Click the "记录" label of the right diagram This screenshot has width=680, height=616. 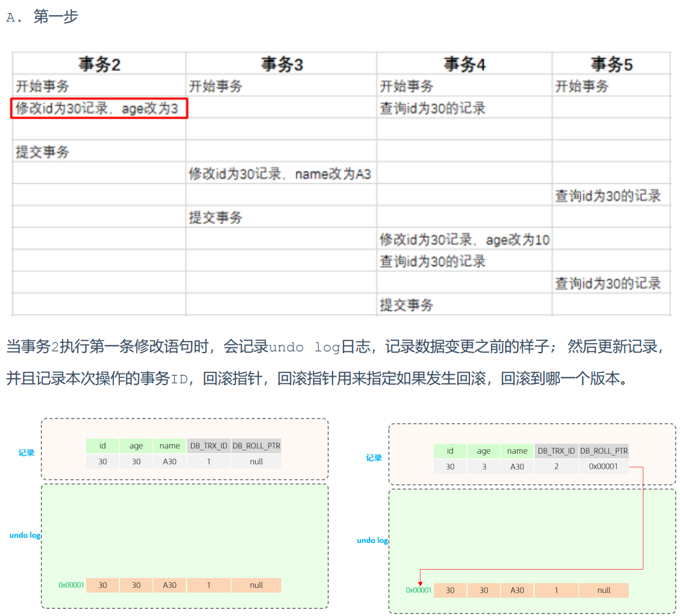pyautogui.click(x=374, y=458)
